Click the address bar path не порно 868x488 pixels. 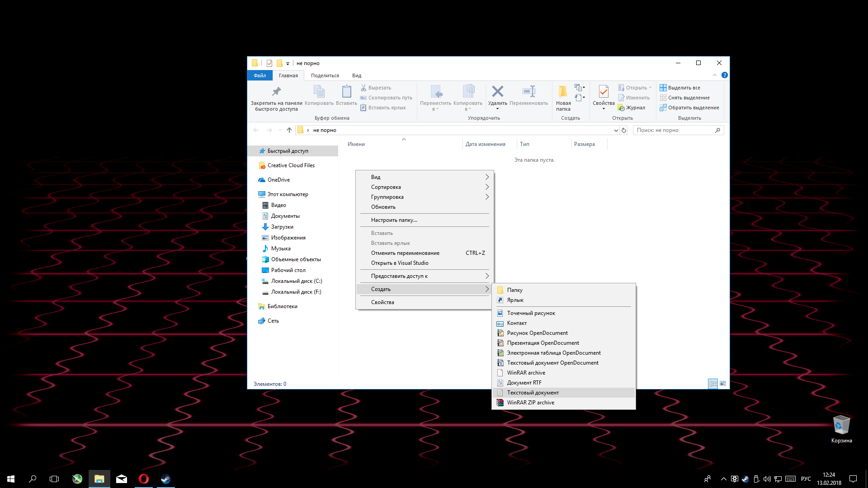(325, 130)
